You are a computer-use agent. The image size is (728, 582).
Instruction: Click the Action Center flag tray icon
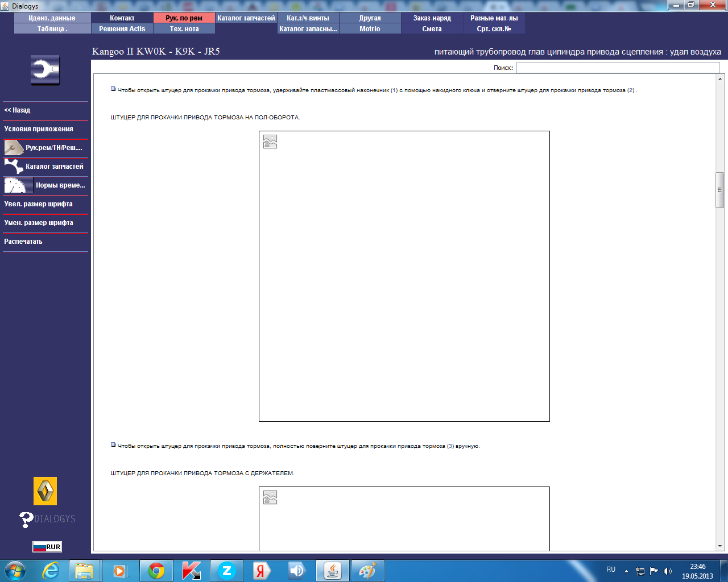(x=654, y=571)
